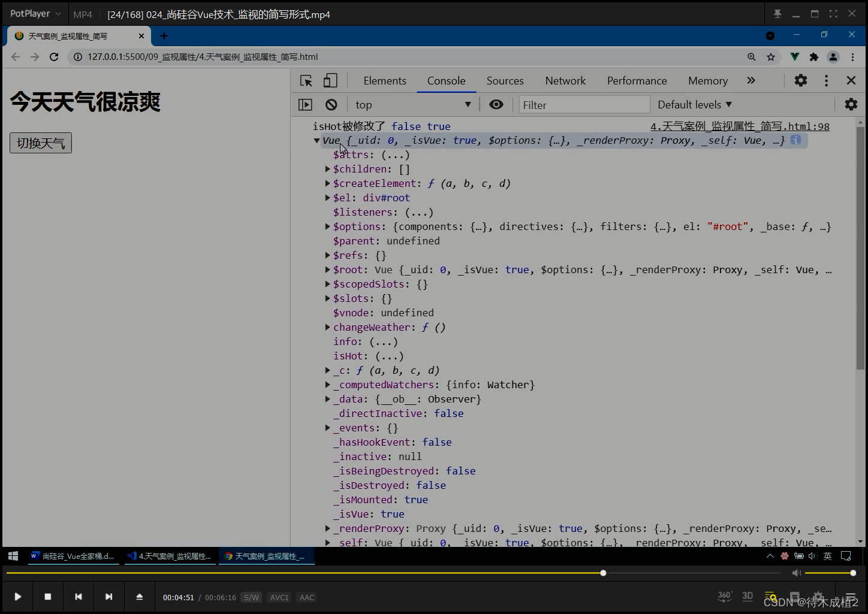Switch to the Console tab
The image size is (868, 614).
click(446, 81)
